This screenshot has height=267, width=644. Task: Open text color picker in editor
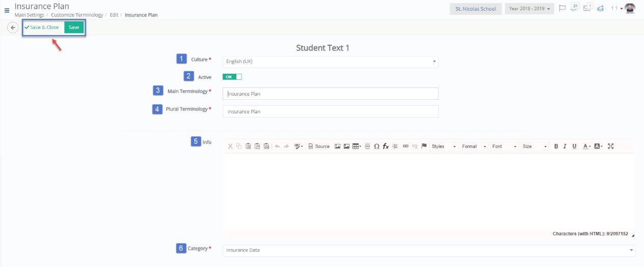click(586, 146)
